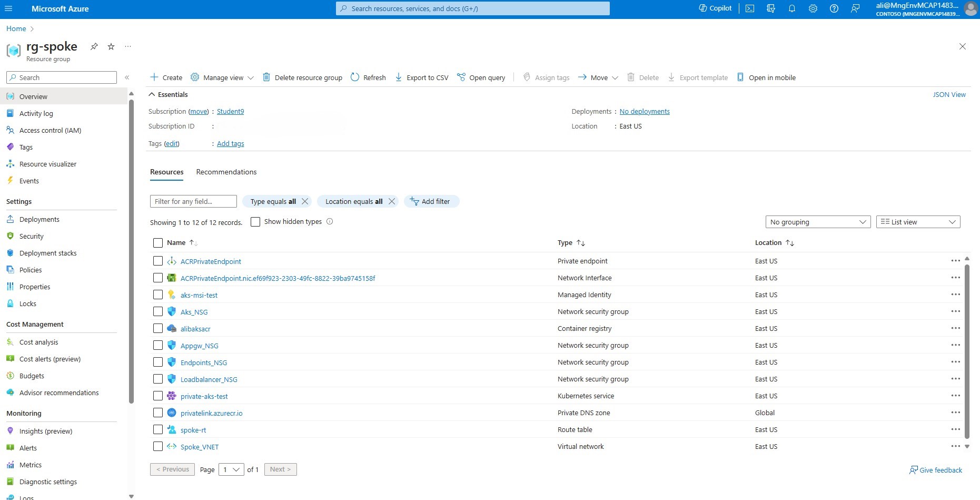Image resolution: width=980 pixels, height=500 pixels.
Task: Click the Create toolbar button
Action: coord(166,77)
